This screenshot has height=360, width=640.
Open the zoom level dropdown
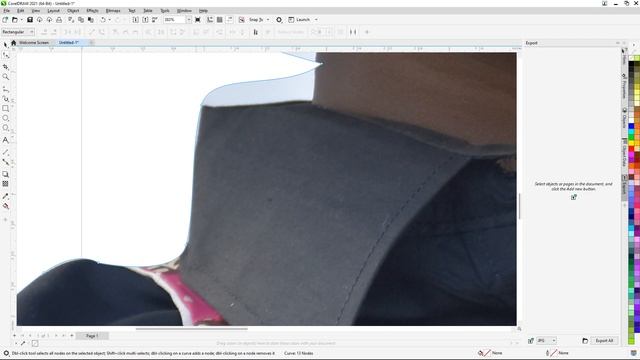(x=189, y=20)
